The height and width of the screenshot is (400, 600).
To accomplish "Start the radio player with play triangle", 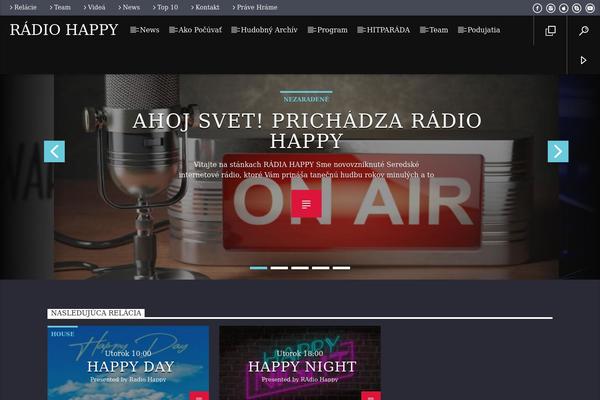I will (x=583, y=60).
